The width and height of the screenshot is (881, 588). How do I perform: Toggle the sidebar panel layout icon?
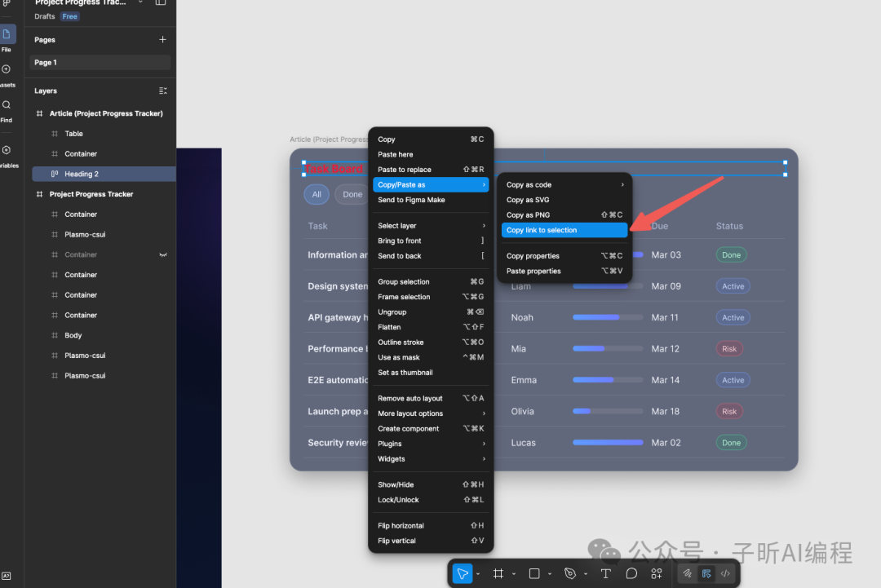[x=160, y=2]
